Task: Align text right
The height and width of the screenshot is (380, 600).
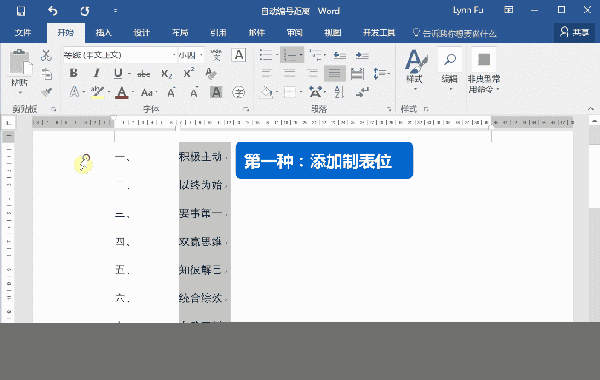Action: click(312, 73)
